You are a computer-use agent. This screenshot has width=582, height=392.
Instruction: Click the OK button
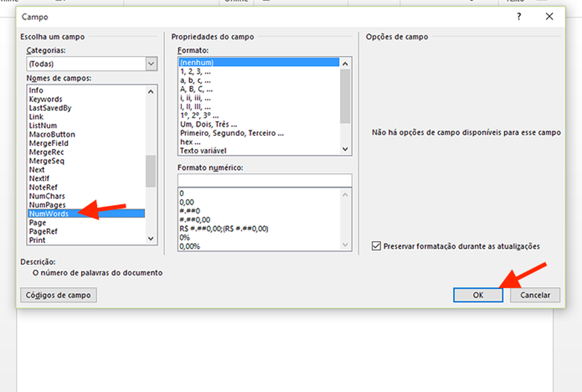(x=478, y=295)
